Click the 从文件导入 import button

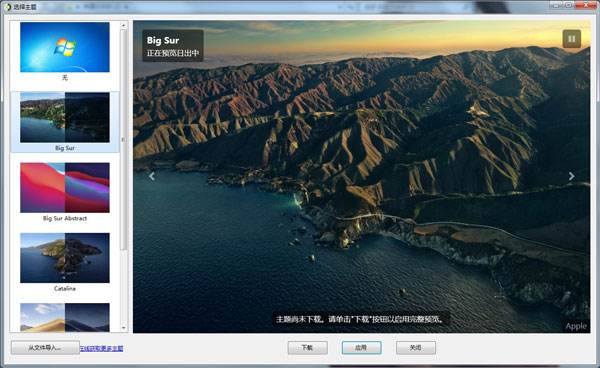(x=45, y=348)
